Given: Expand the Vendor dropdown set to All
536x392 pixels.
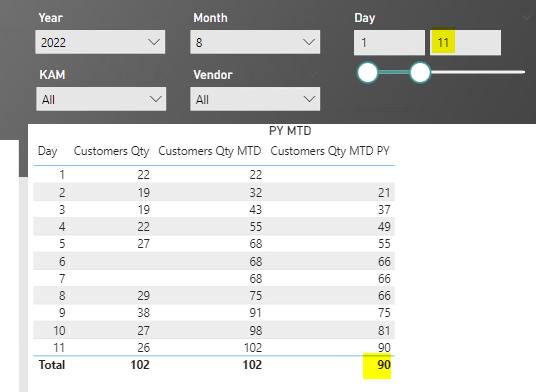Looking at the screenshot, I should (x=255, y=99).
